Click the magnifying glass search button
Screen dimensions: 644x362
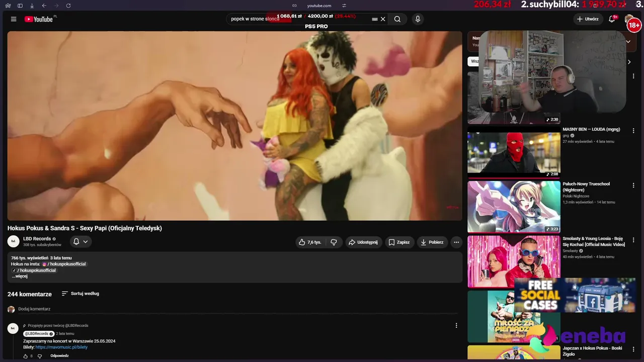(397, 19)
